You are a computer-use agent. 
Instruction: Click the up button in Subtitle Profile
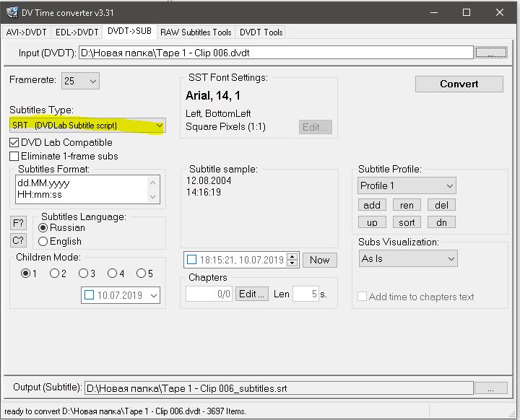click(372, 222)
